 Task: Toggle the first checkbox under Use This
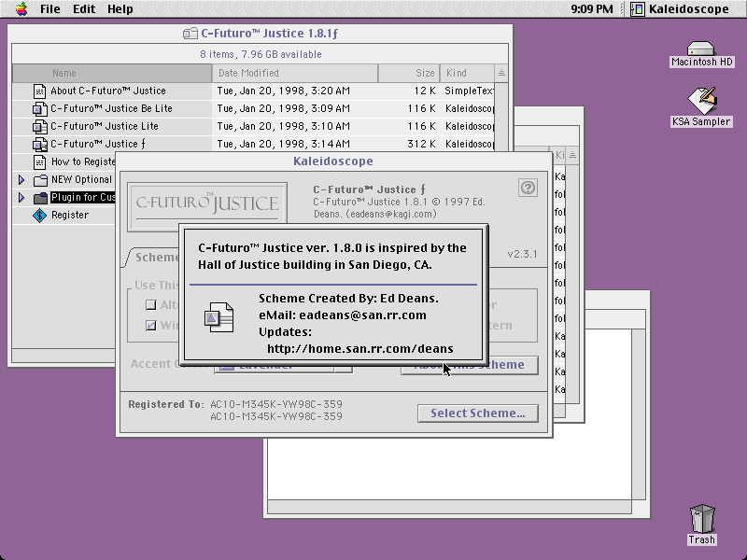(x=151, y=305)
